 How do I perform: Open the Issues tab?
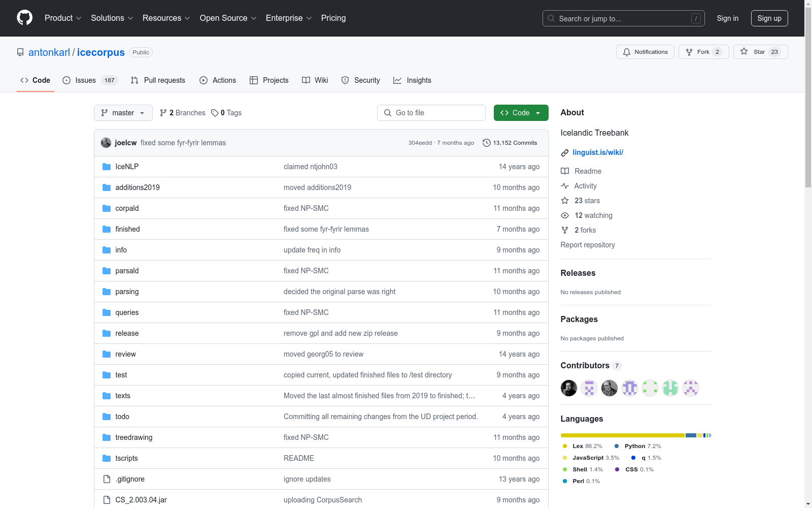90,80
